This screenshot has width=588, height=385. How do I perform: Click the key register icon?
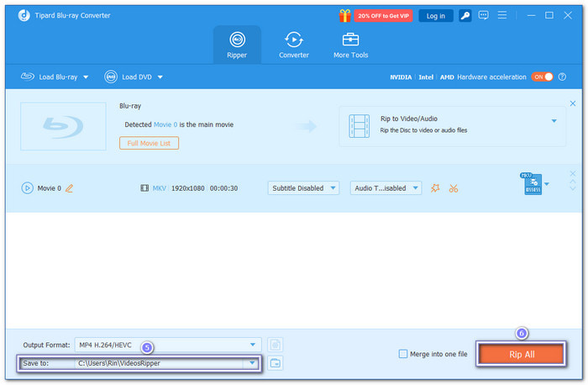465,16
